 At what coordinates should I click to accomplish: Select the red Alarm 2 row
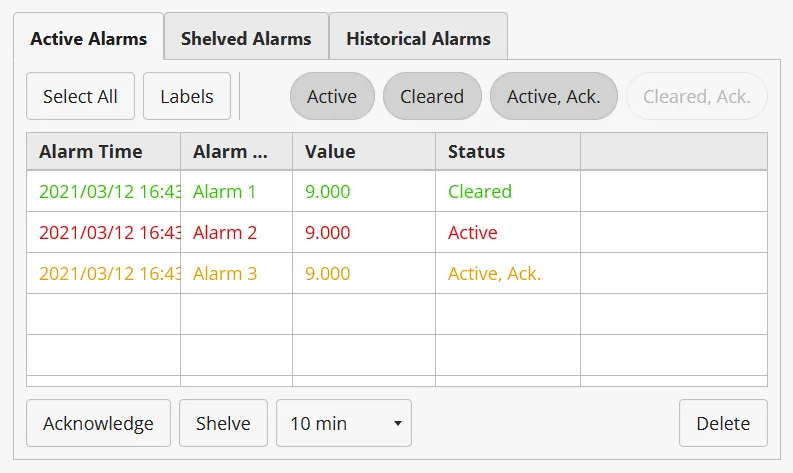point(224,232)
